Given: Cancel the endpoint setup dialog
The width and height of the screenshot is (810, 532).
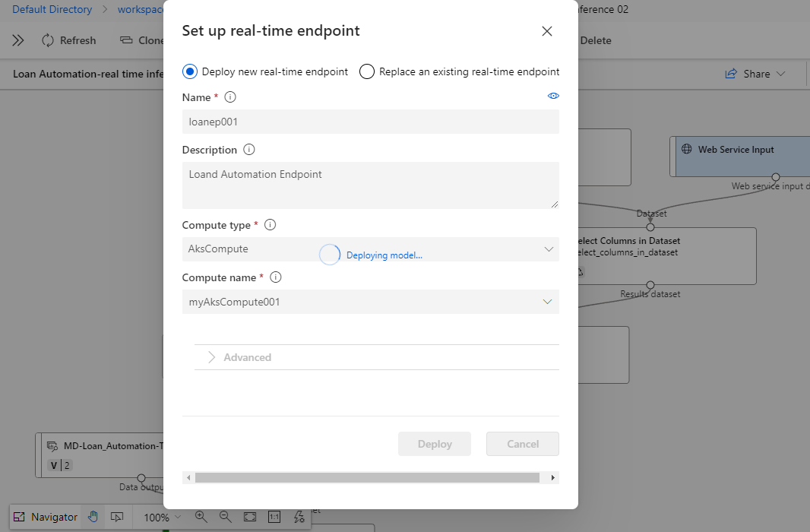Looking at the screenshot, I should [522, 444].
